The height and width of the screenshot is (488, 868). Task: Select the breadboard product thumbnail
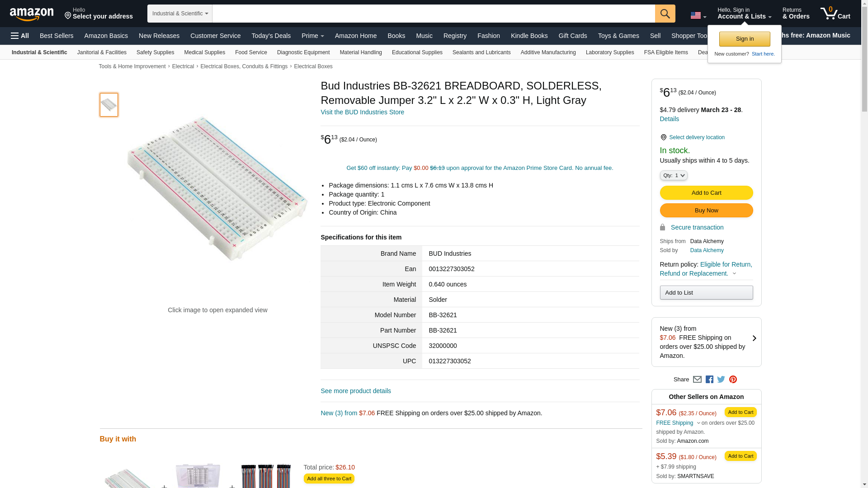(109, 105)
